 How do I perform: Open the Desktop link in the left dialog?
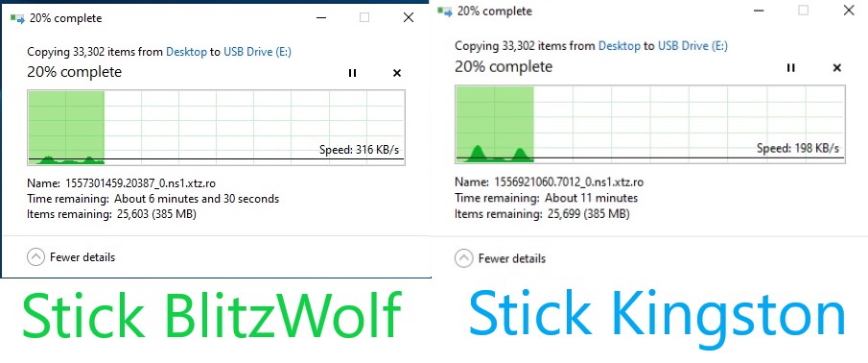click(187, 52)
